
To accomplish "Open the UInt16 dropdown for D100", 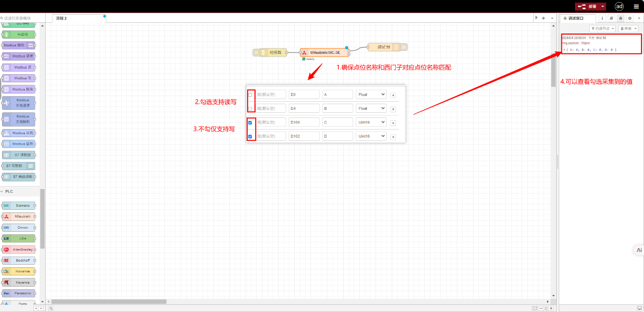I will pyautogui.click(x=371, y=122).
